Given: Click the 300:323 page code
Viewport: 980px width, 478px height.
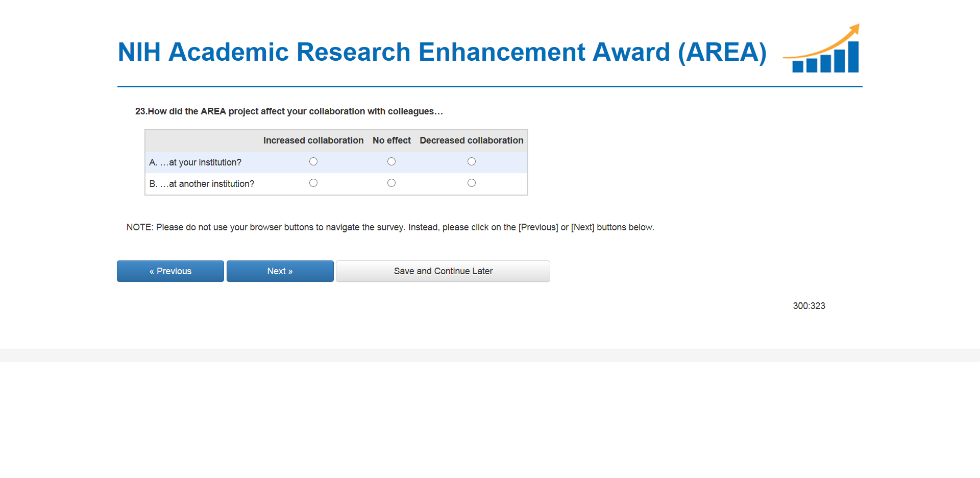Looking at the screenshot, I should pyautogui.click(x=808, y=306).
